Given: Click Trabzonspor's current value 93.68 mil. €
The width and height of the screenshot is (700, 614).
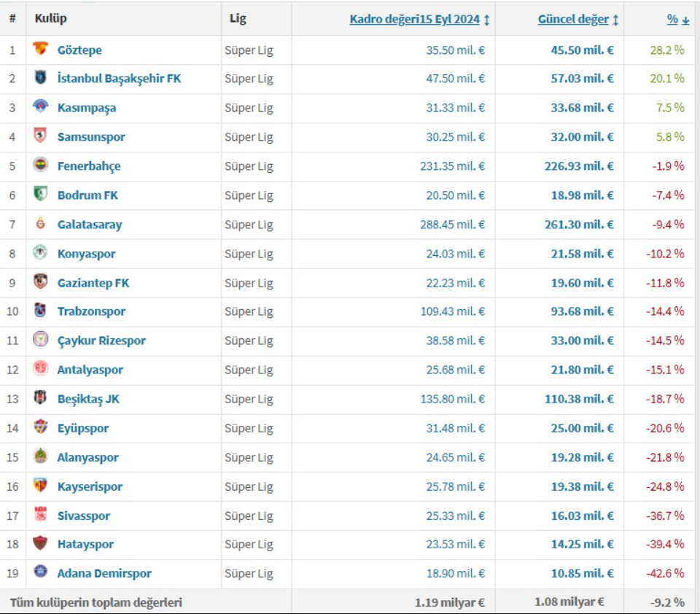Looking at the screenshot, I should [582, 311].
